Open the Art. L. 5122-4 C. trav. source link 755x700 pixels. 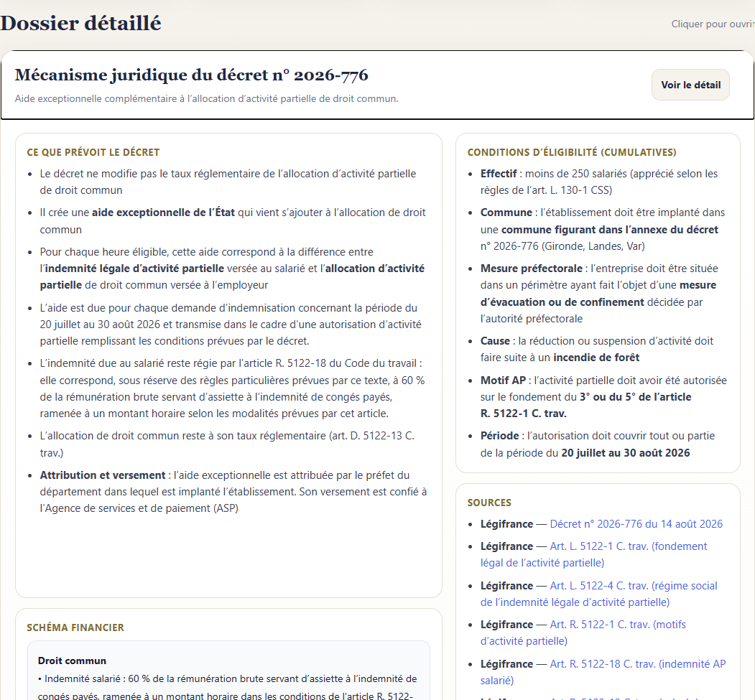point(599,594)
